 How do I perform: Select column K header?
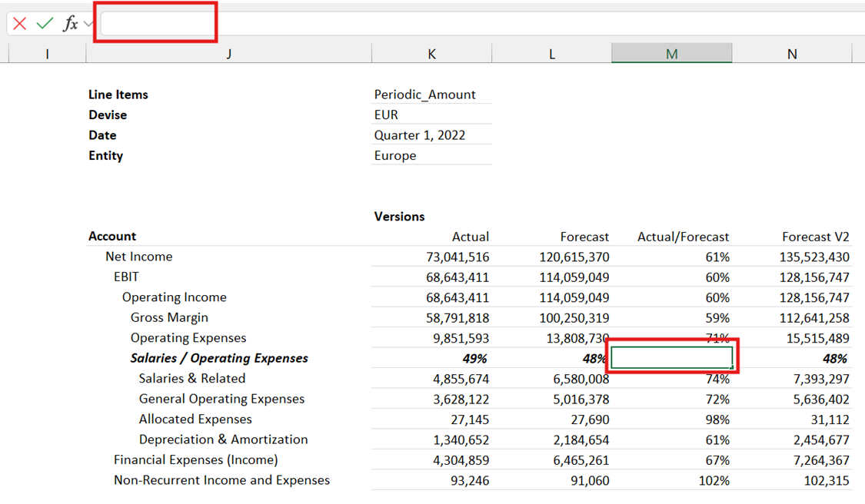(431, 53)
